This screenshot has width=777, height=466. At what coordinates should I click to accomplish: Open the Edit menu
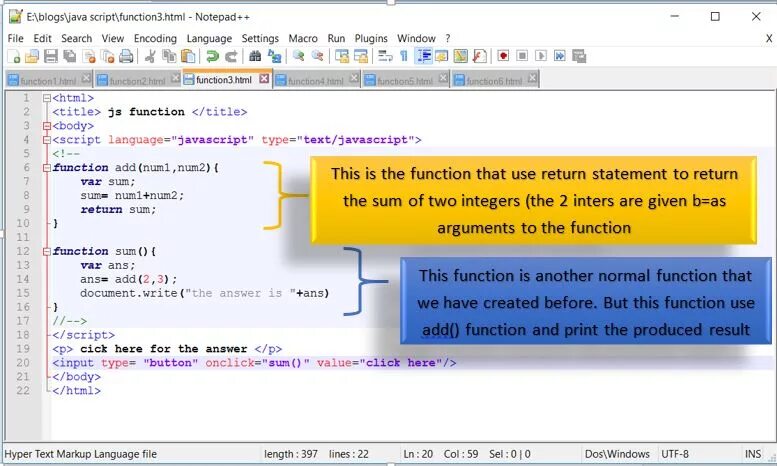pos(42,39)
